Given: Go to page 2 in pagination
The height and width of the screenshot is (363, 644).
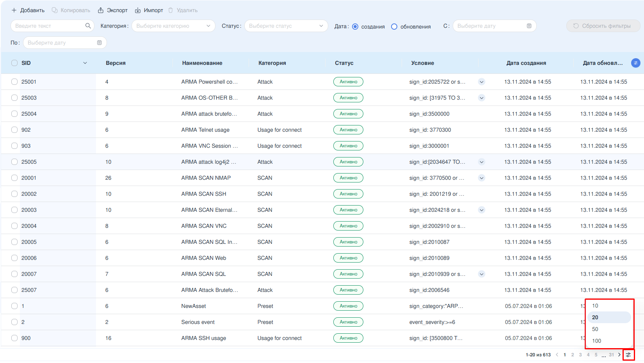Looking at the screenshot, I should pyautogui.click(x=573, y=355).
